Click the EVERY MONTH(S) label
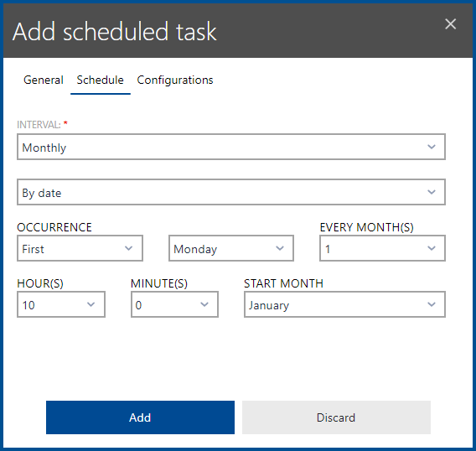 click(367, 227)
